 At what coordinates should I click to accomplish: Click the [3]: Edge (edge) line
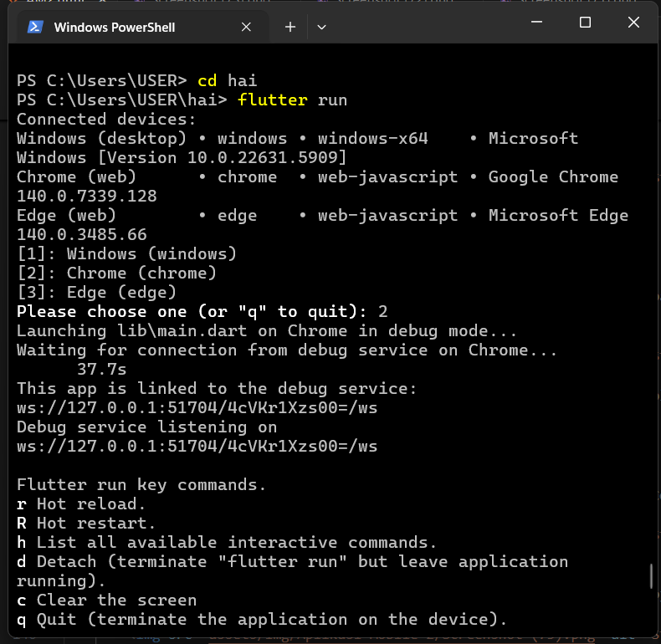coord(96,293)
